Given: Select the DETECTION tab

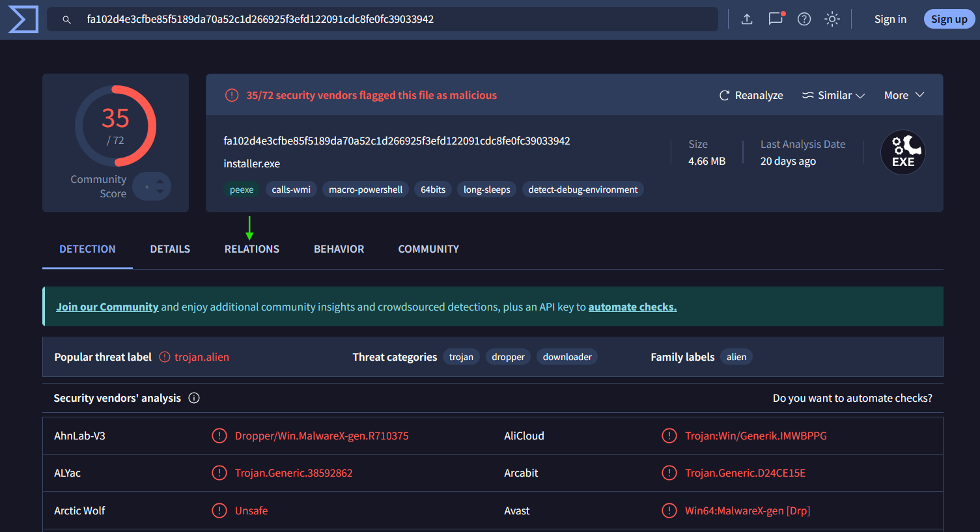Looking at the screenshot, I should tap(87, 249).
